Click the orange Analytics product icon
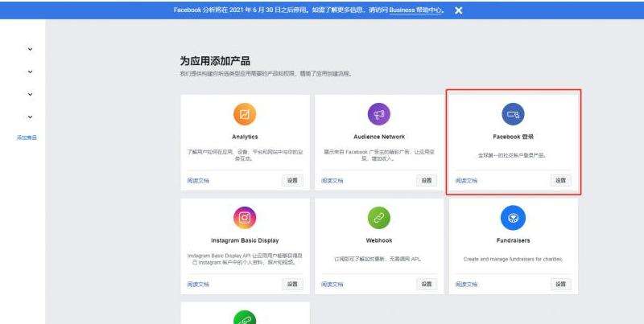 [x=245, y=114]
